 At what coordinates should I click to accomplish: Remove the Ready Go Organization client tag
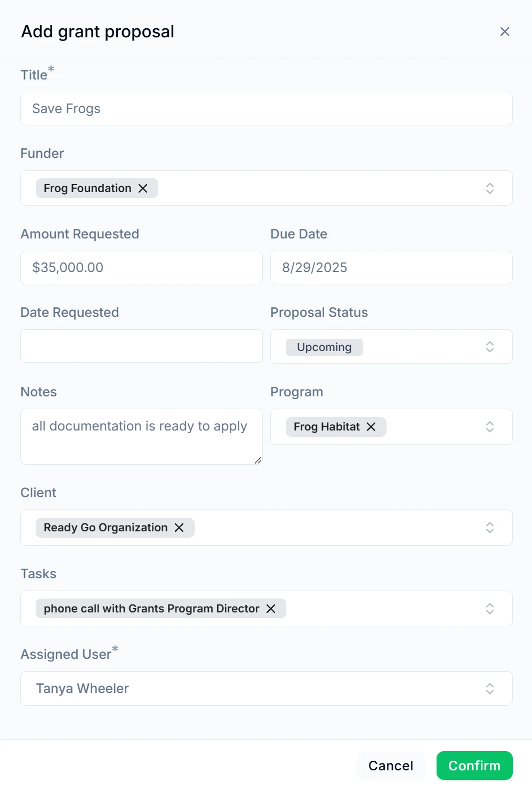[179, 528]
